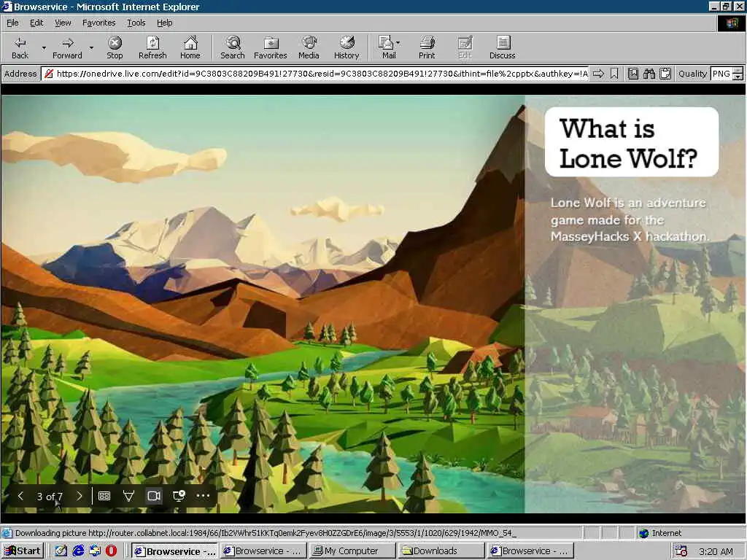Click the Discuss toolbar button
Image resolution: width=747 pixels, height=560 pixels.
[x=502, y=47]
